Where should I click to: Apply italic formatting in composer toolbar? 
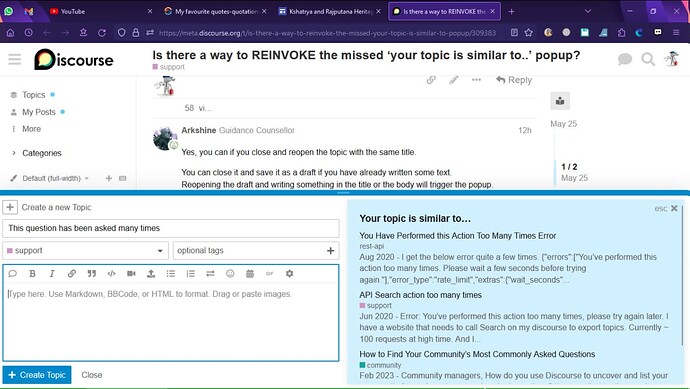tap(52, 274)
